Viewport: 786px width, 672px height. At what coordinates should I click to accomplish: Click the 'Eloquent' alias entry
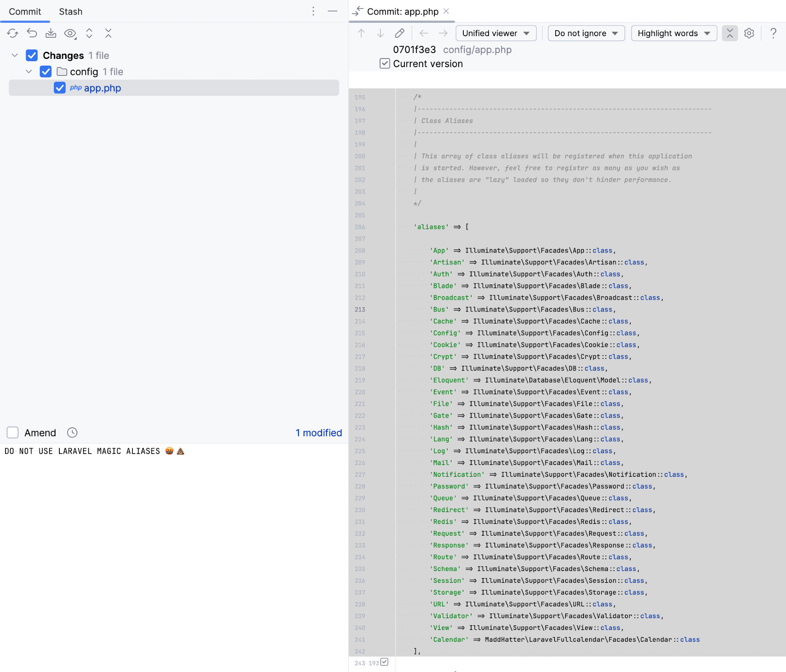point(540,380)
